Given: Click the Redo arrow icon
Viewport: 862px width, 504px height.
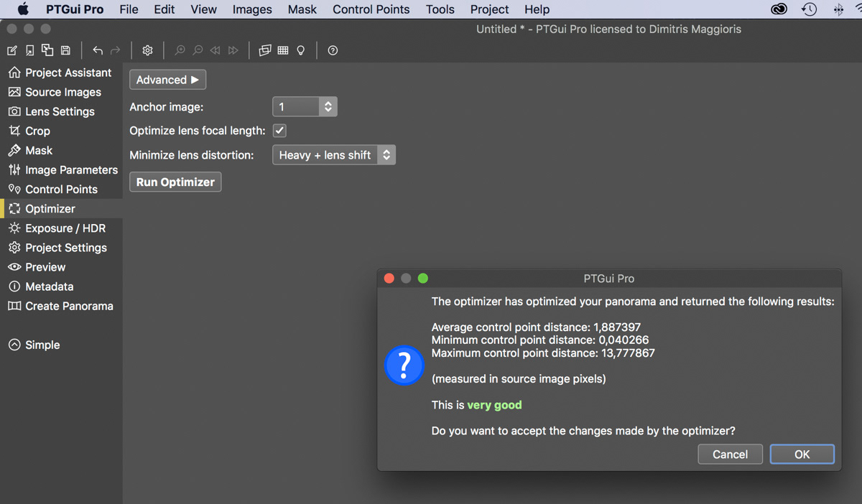Looking at the screenshot, I should [x=115, y=50].
